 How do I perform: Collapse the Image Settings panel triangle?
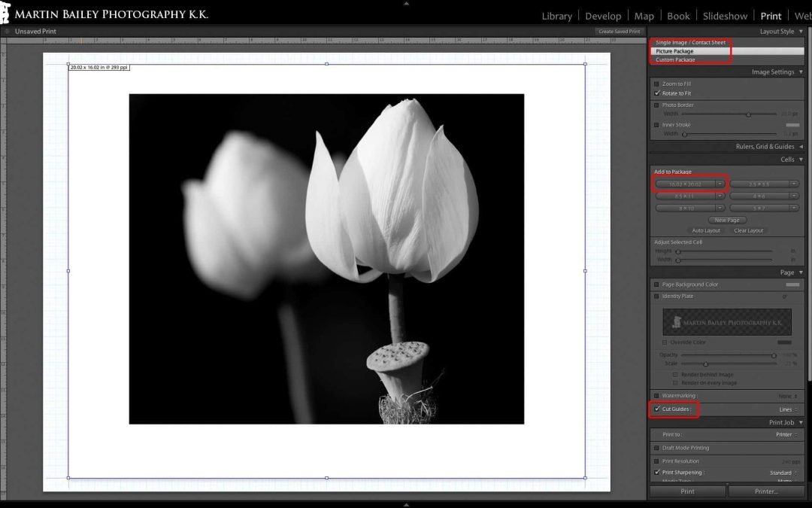pyautogui.click(x=801, y=72)
